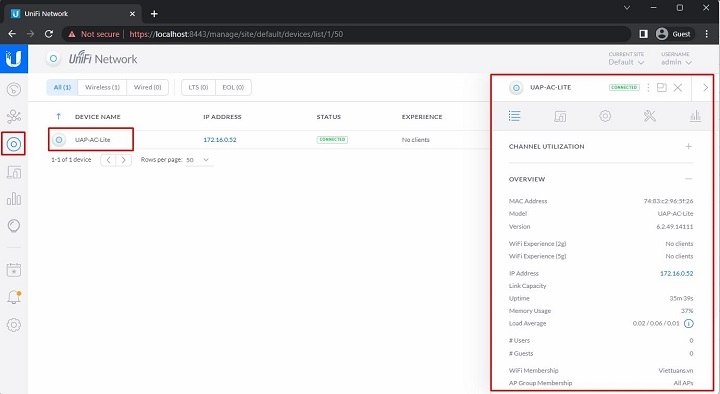Click UAP-AC-Lite device row icon
Viewport: 720px width, 394px height.
pyautogui.click(x=59, y=140)
